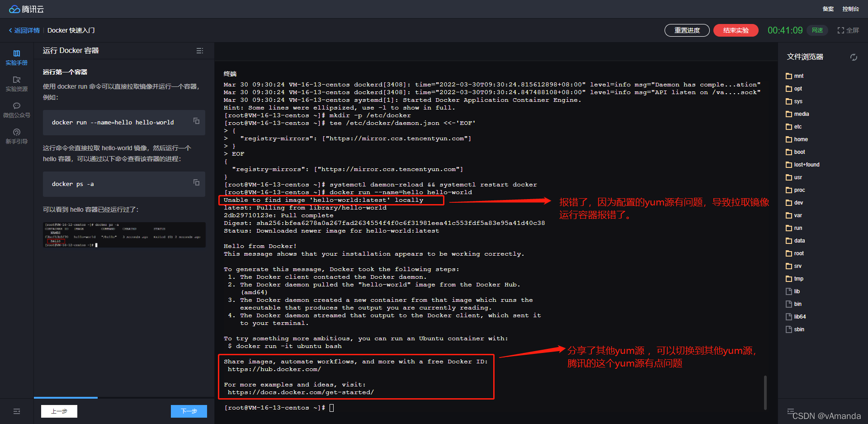
Task: Select the lib file entry
Action: coord(793,291)
